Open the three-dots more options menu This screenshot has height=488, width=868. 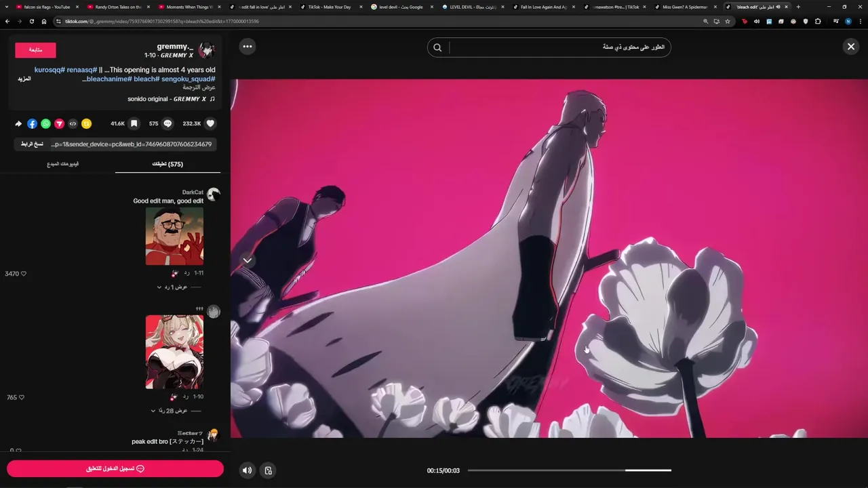coord(248,46)
